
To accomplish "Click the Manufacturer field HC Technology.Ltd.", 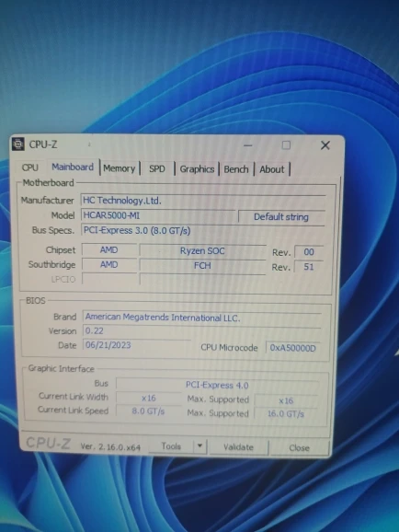I will pos(203,200).
